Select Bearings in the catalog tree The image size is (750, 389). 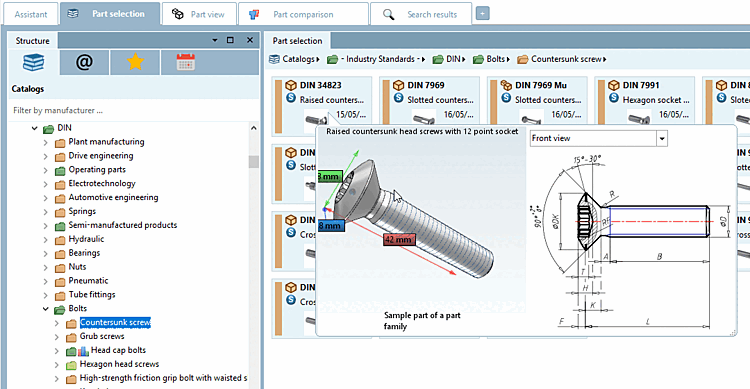click(x=84, y=253)
